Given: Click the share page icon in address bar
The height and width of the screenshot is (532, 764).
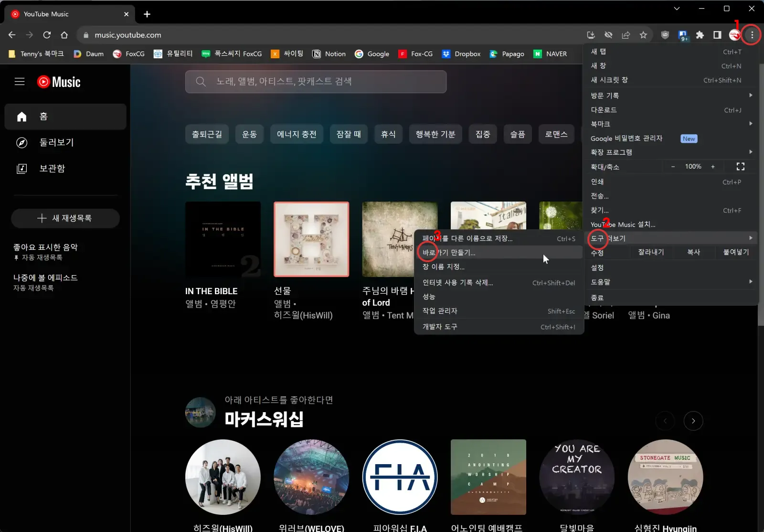Looking at the screenshot, I should coord(626,35).
